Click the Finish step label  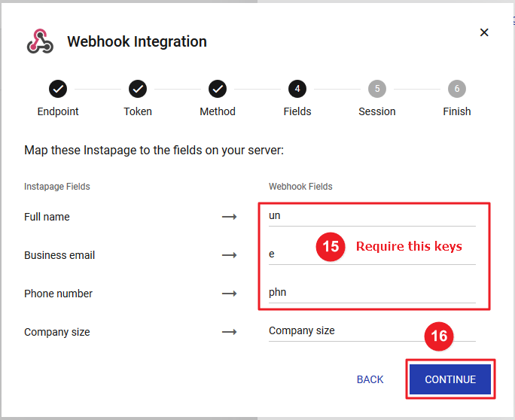click(x=456, y=111)
